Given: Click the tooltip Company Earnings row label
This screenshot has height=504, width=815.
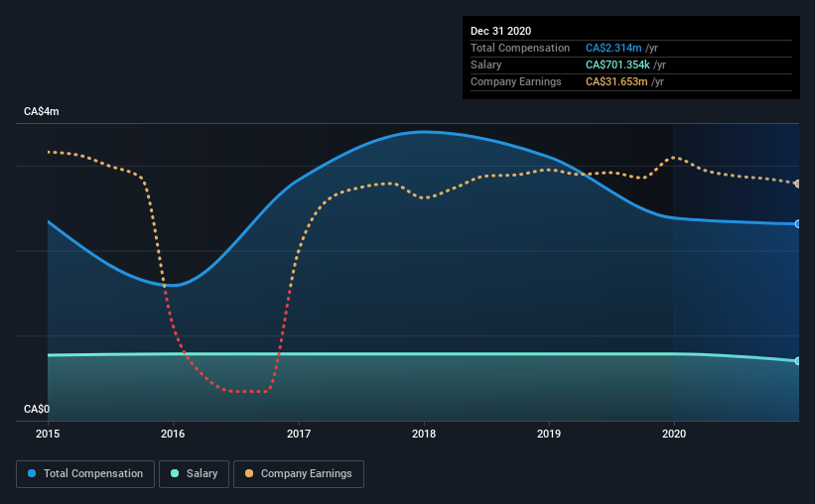Looking at the screenshot, I should tap(515, 81).
